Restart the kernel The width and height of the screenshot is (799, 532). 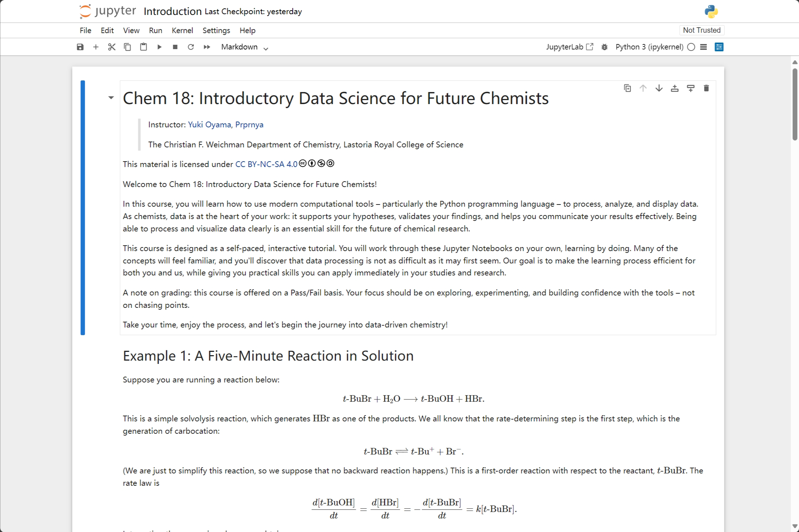coord(191,47)
